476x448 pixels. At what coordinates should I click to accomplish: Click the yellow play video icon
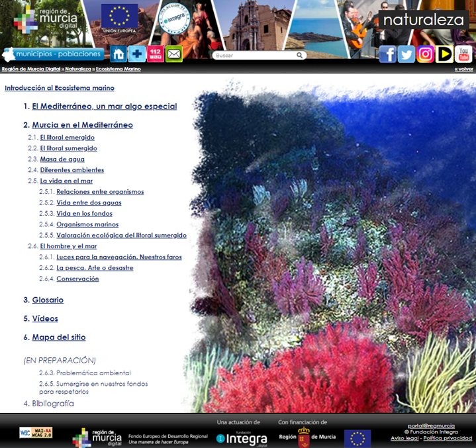(444, 54)
